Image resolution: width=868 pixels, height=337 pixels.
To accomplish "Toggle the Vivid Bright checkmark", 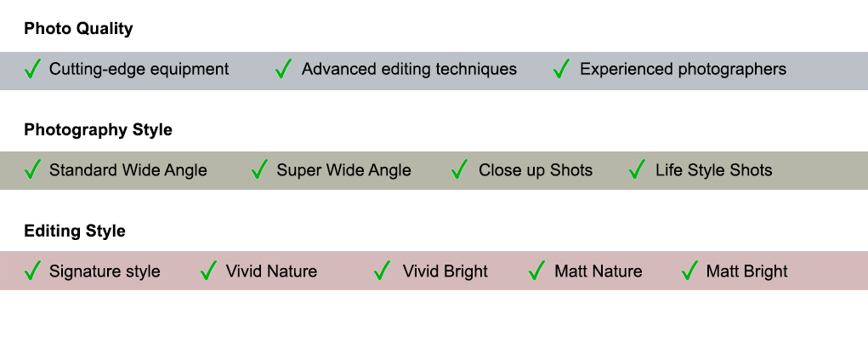I will (382, 271).
